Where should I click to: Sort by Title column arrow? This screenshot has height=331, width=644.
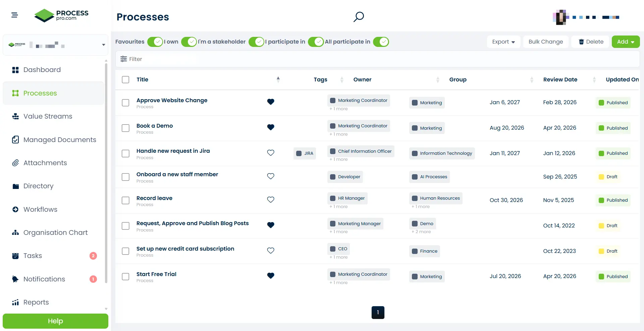coord(278,79)
